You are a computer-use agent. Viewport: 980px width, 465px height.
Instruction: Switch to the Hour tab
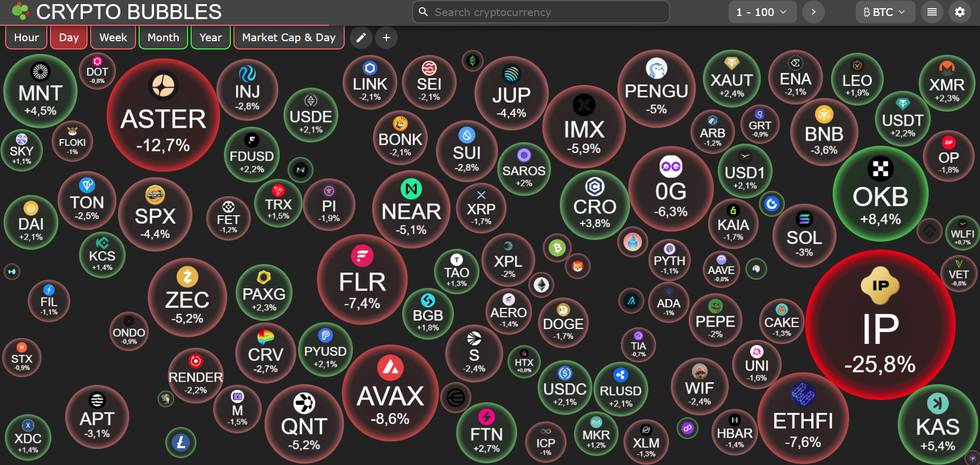pyautogui.click(x=26, y=38)
